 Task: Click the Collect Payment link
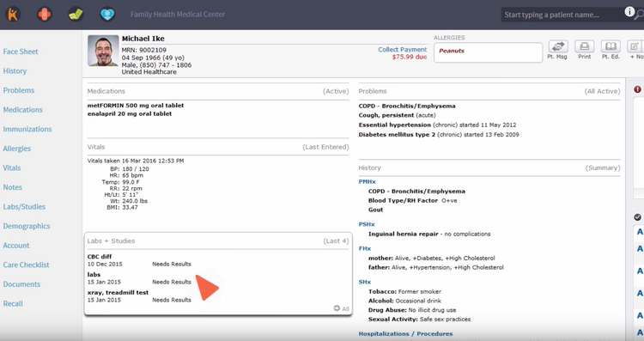coord(402,49)
